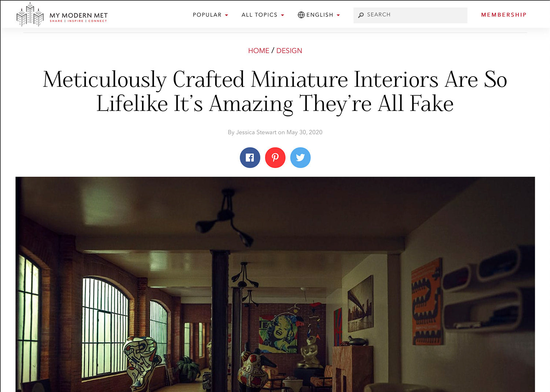Expand the Popular dropdown arrow
550x392 pixels.
click(x=227, y=15)
